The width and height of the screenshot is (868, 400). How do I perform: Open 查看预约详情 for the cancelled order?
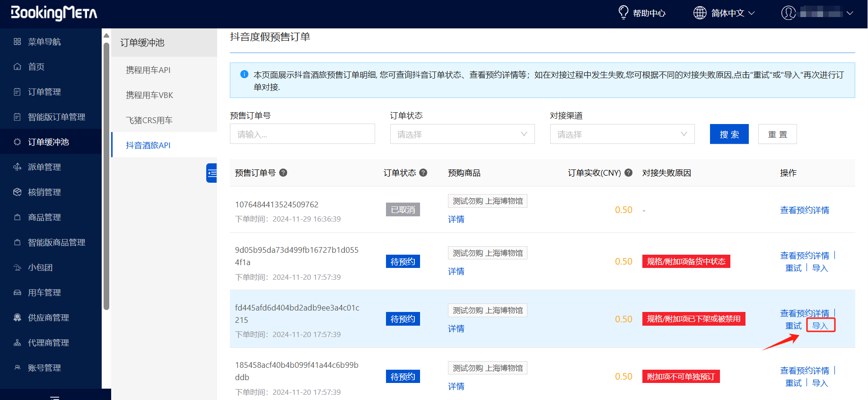pyautogui.click(x=804, y=210)
